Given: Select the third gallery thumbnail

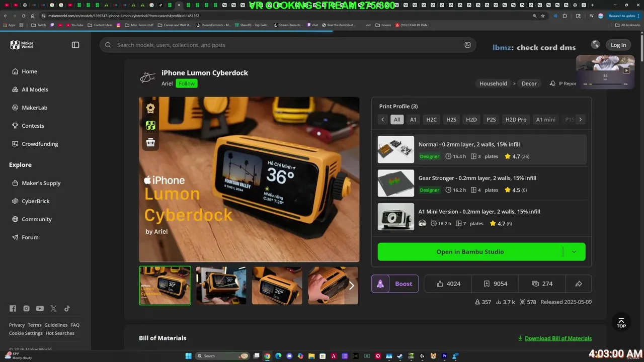Looking at the screenshot, I should [277, 286].
